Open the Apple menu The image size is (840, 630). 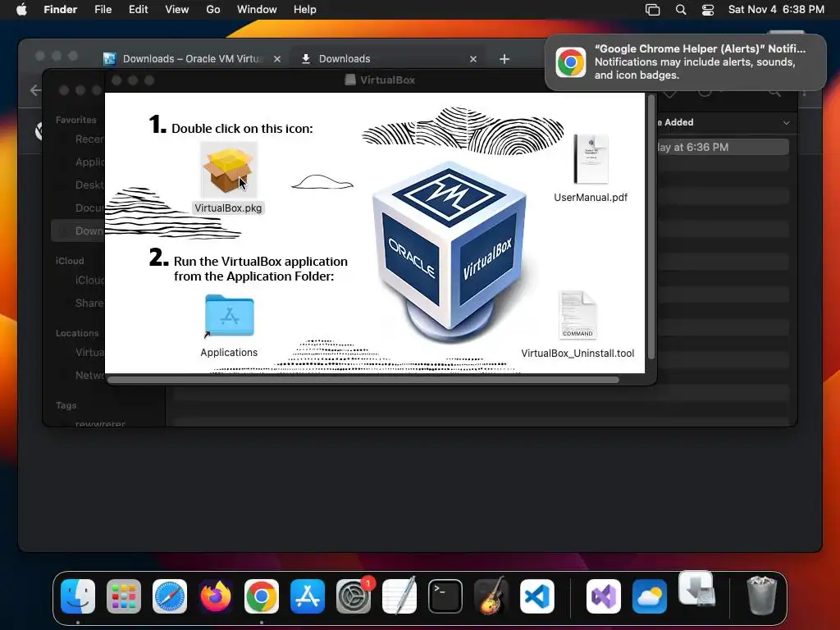[21, 10]
